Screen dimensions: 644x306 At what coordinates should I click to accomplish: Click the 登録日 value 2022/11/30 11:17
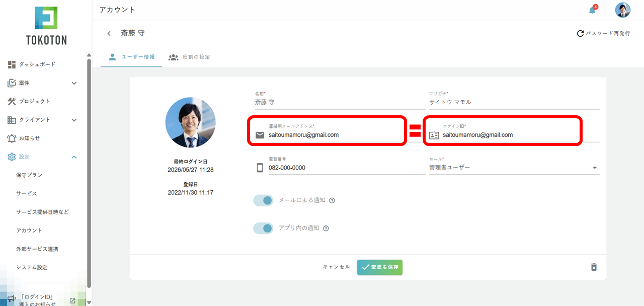191,193
